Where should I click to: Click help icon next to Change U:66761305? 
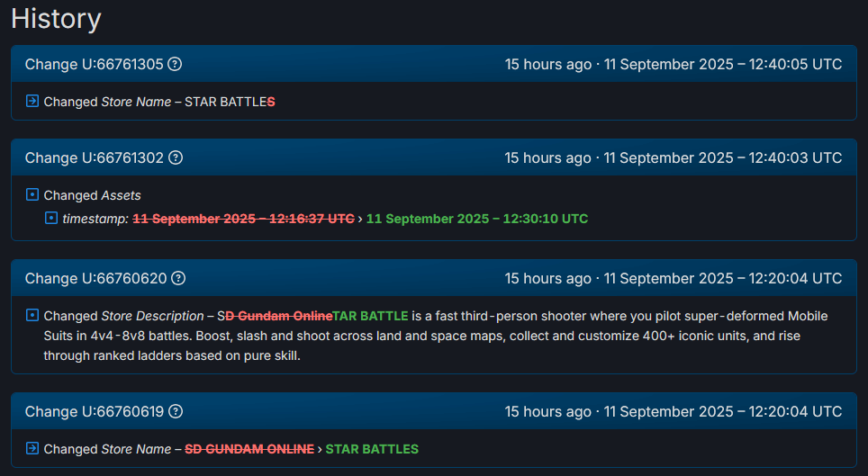[176, 65]
